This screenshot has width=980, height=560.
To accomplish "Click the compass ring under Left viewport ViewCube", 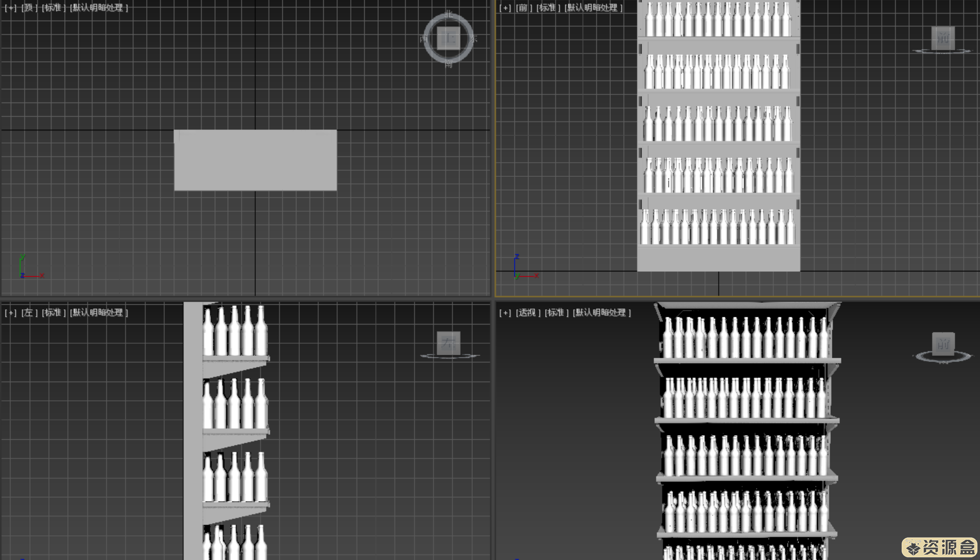I will (x=450, y=356).
